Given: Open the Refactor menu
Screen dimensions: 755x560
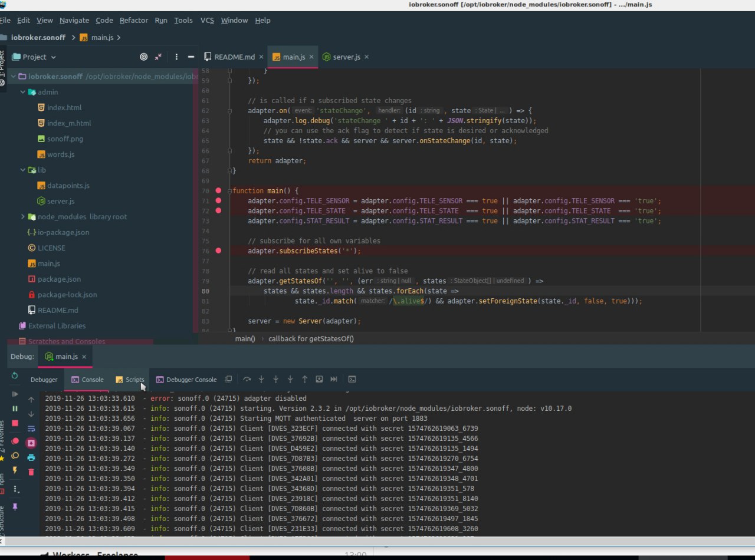Looking at the screenshot, I should tap(134, 20).
